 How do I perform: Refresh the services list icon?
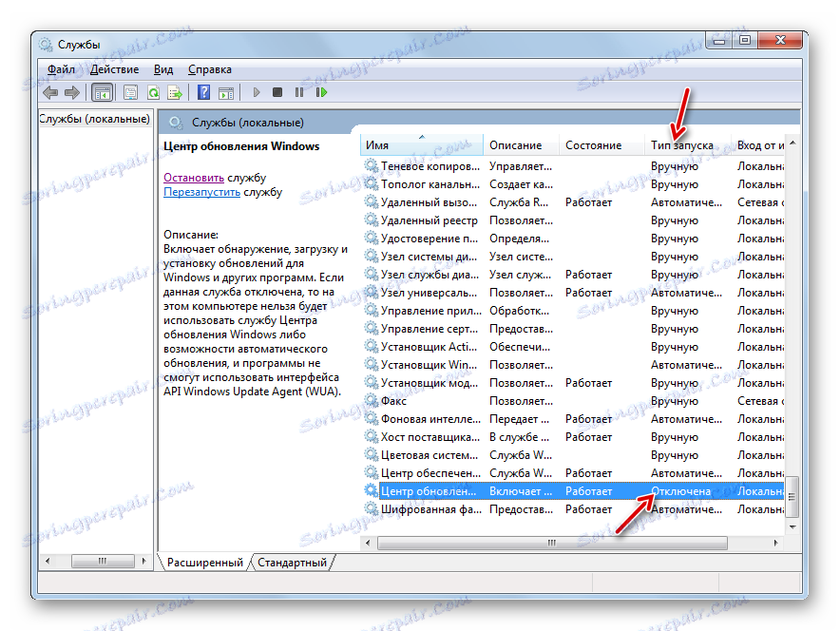tap(154, 93)
